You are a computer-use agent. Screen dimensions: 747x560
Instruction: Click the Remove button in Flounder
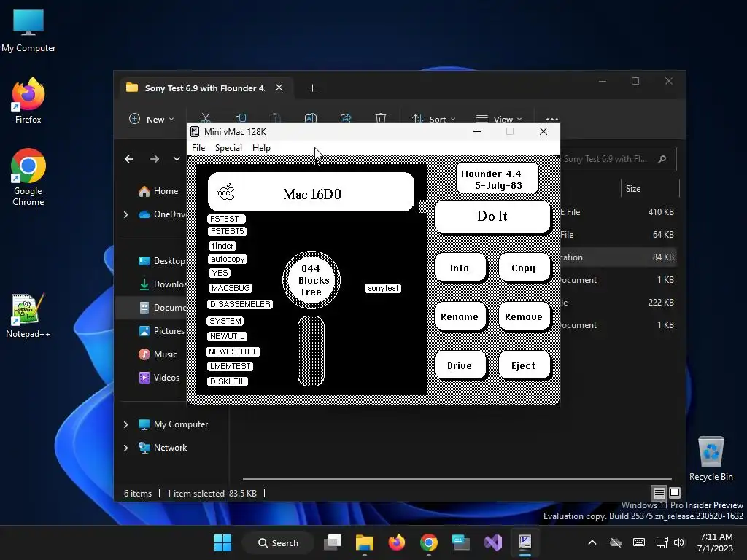[524, 317]
